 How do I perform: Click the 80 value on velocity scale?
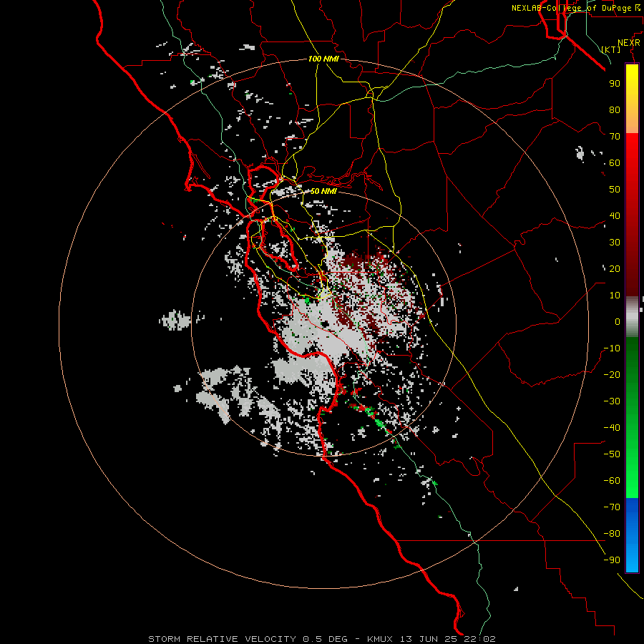(x=615, y=110)
